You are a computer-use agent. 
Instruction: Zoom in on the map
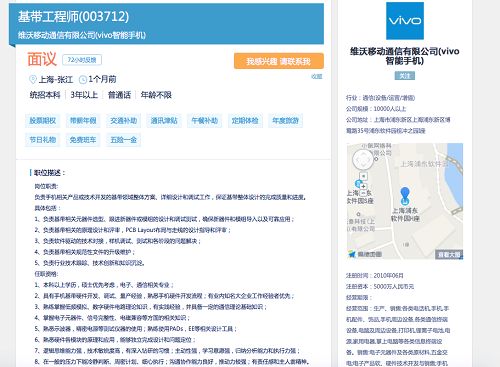(x=363, y=186)
